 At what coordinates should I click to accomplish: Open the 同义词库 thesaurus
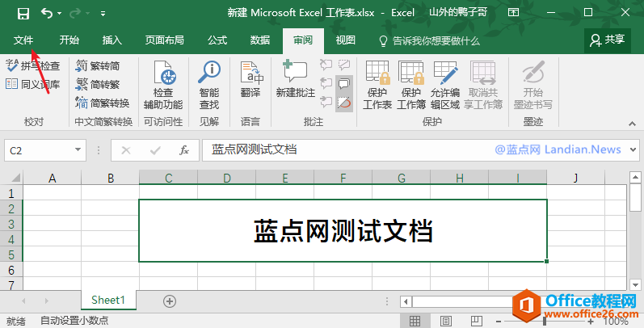32,84
